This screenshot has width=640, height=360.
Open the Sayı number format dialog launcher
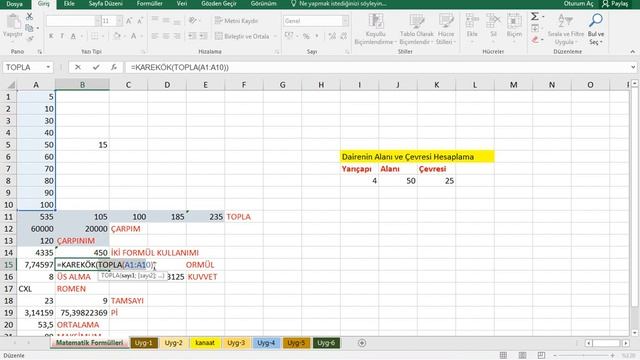point(347,52)
